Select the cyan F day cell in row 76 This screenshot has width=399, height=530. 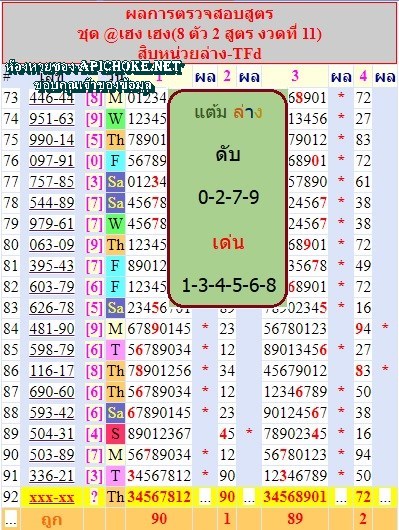115,161
